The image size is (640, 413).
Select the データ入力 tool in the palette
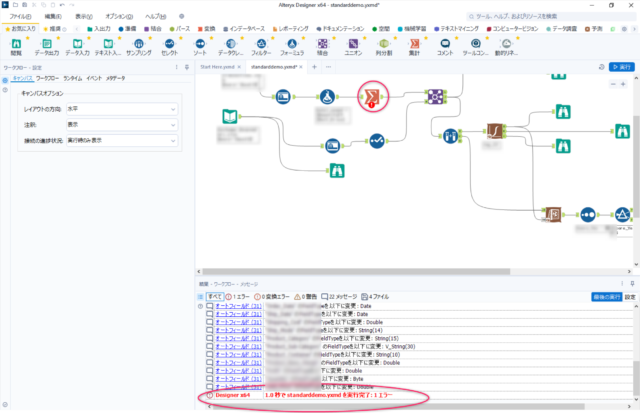point(78,47)
